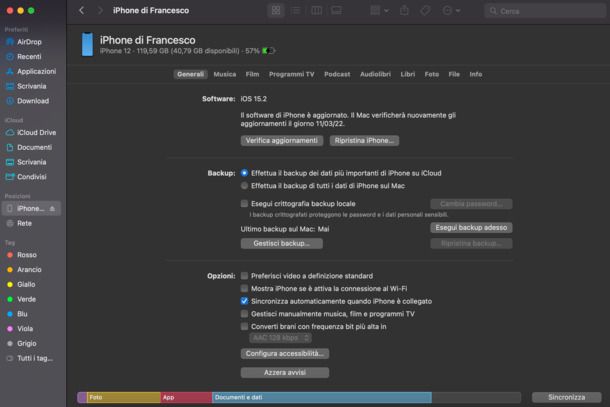Viewport: 610px width, 407px height.
Task: Go forward with the right chevron
Action: click(x=100, y=11)
